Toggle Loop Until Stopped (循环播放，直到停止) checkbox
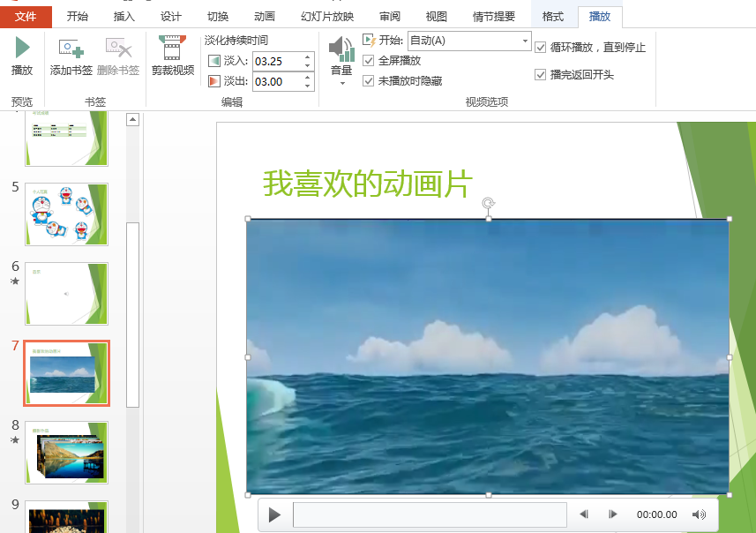Screen dimensions: 756x533 [541, 48]
